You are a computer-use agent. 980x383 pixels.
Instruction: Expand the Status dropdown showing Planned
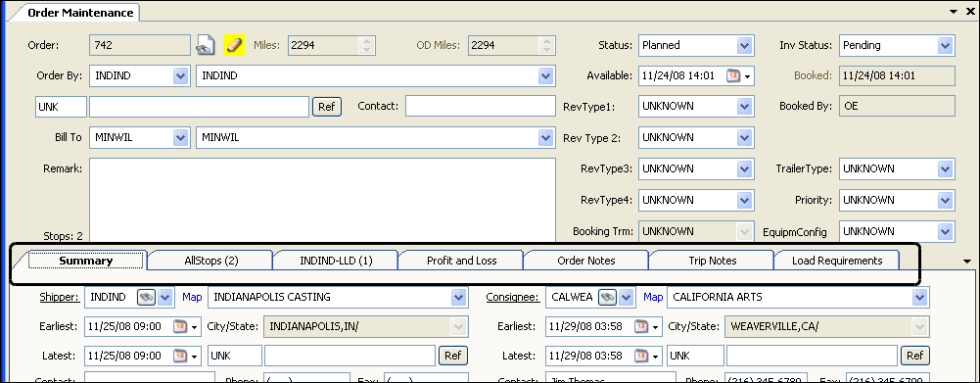point(744,45)
